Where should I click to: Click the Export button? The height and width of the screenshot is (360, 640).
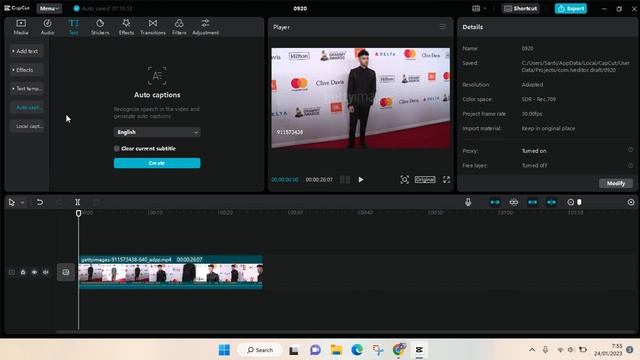tap(571, 8)
